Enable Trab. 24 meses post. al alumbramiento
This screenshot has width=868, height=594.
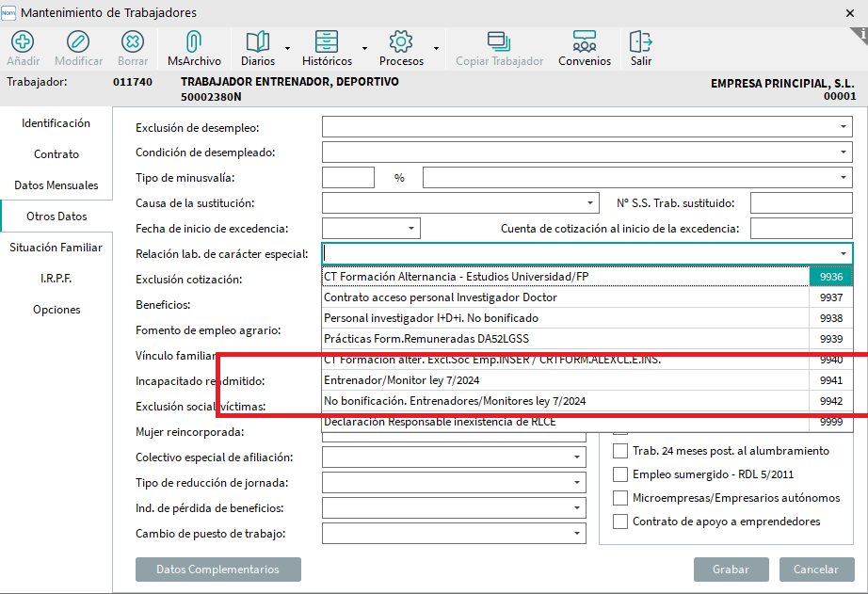(620, 451)
